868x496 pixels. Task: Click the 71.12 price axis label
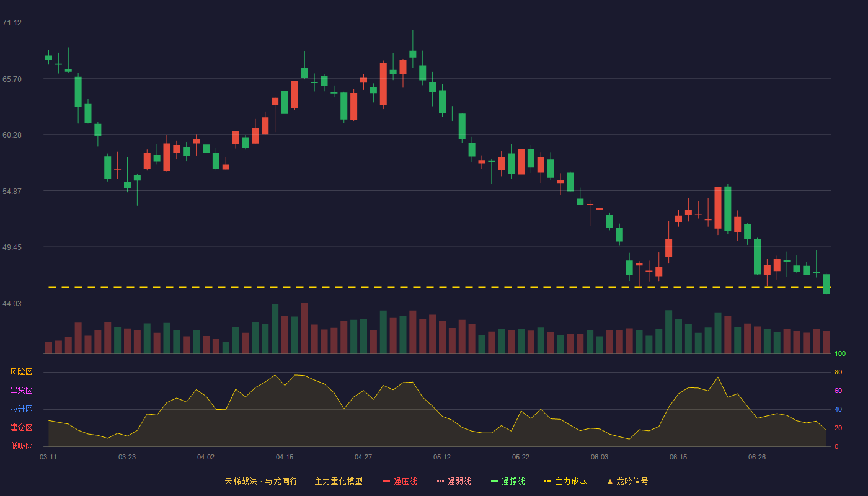[x=12, y=23]
